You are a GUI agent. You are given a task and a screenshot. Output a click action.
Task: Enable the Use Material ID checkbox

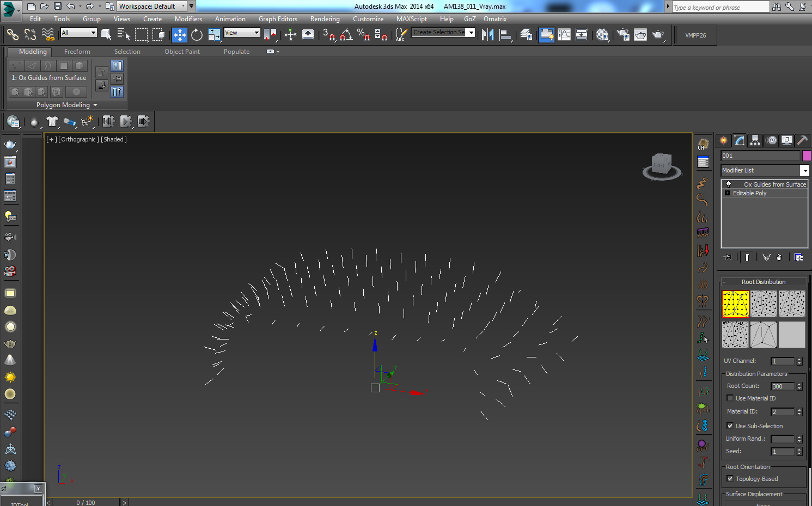tap(730, 398)
